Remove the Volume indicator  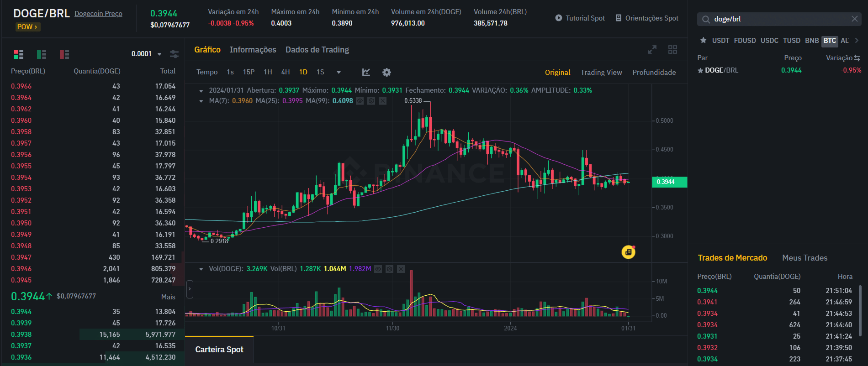(x=401, y=269)
